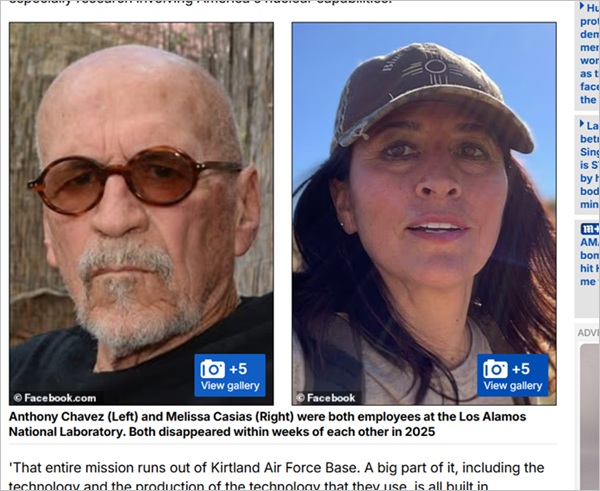
Task: Click camera icon on Anthony Chavez photo
Action: (x=212, y=369)
